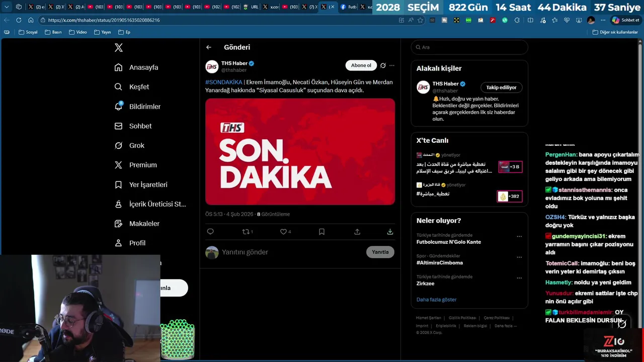Image resolution: width=644 pixels, height=362 pixels.
Task: Click the read aloud icon in address bar
Action: (411, 20)
